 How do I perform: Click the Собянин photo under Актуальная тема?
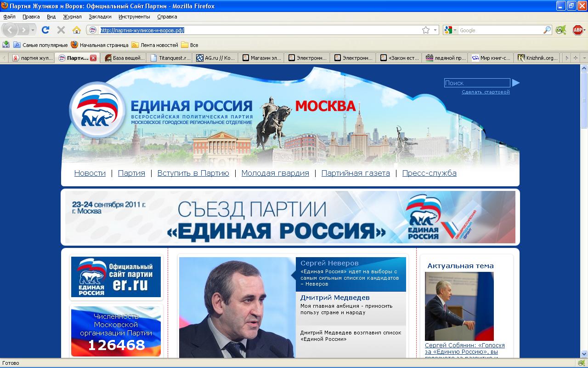point(459,306)
